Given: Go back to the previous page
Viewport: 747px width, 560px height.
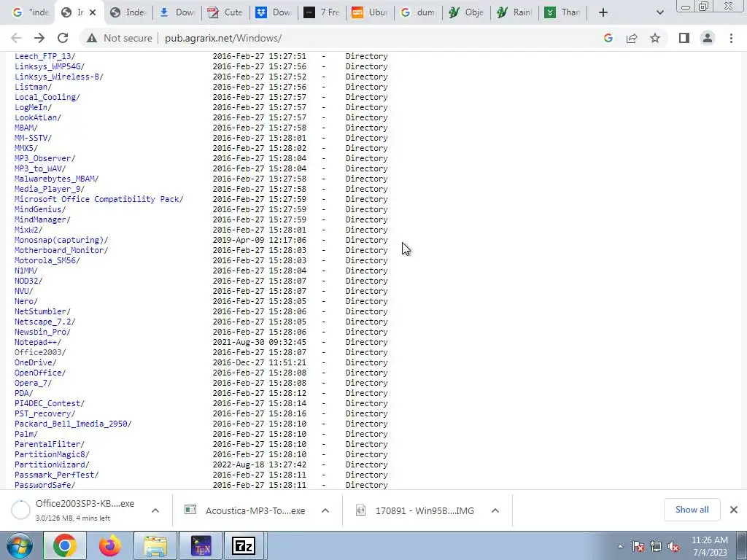Looking at the screenshot, I should tap(16, 38).
